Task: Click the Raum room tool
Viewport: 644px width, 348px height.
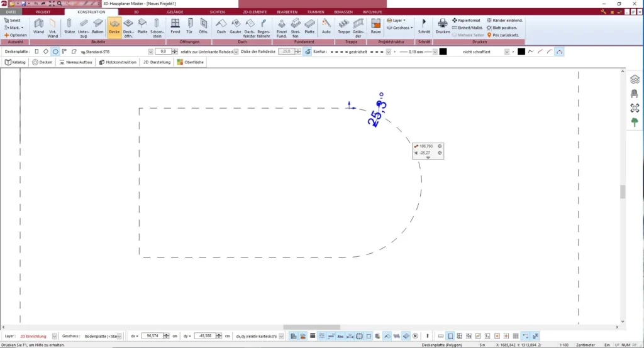Action: [375, 26]
